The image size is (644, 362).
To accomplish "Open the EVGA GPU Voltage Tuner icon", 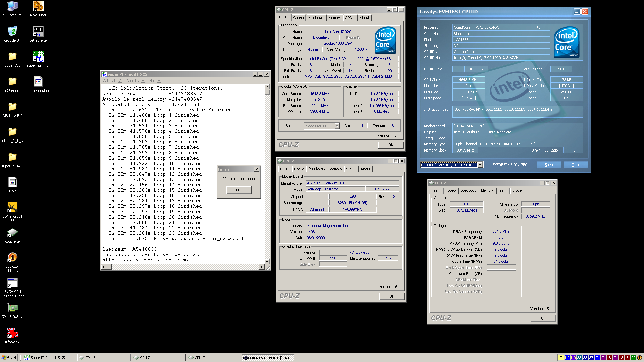I will pyautogui.click(x=12, y=288).
